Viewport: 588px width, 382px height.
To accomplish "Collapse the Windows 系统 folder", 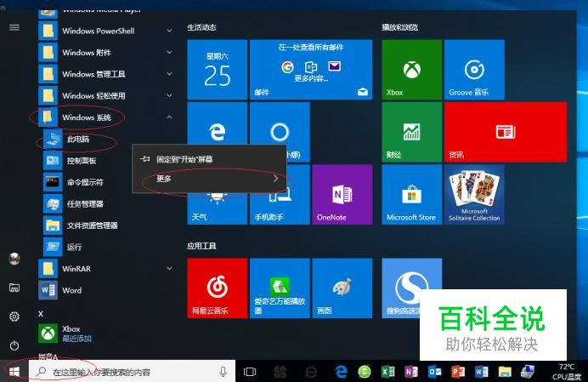I will pos(106,117).
